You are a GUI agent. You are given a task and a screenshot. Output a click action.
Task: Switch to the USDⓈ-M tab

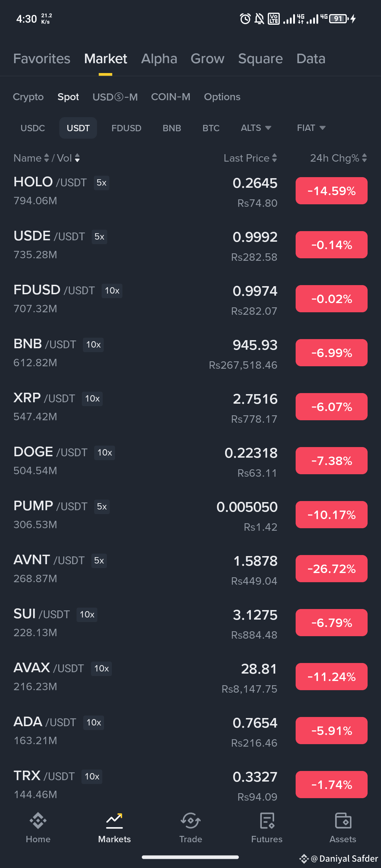point(115,97)
